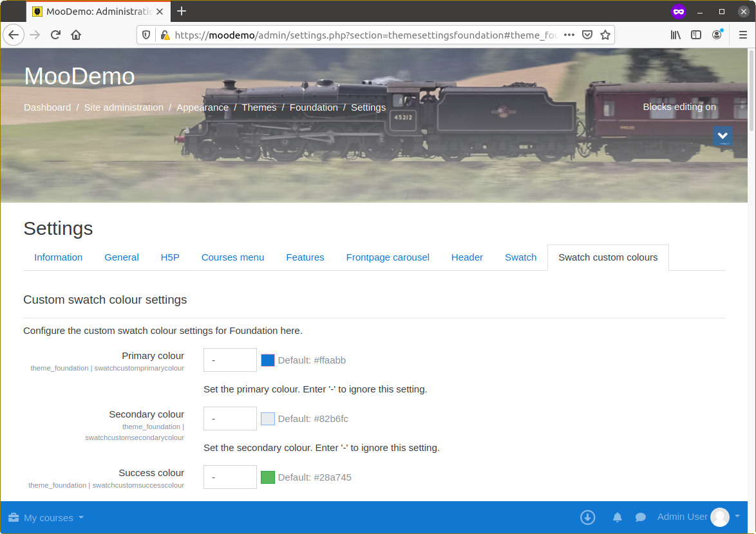Open the H5P settings tab
The image size is (756, 534).
pyautogui.click(x=170, y=257)
